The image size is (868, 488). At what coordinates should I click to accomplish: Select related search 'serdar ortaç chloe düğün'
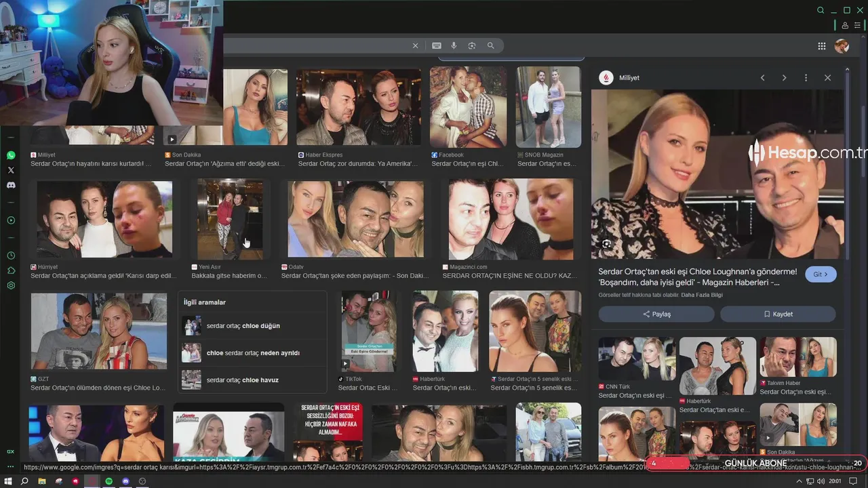[252, 326]
